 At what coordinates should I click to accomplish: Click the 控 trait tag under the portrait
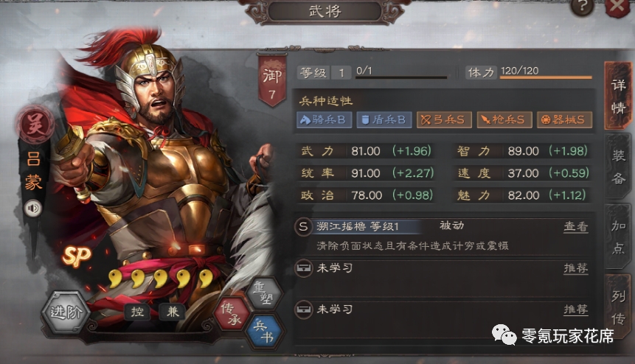pyautogui.click(x=137, y=312)
